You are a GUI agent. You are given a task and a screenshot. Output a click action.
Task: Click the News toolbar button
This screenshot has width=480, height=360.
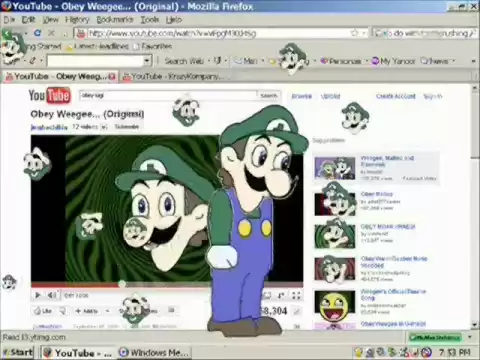[435, 61]
